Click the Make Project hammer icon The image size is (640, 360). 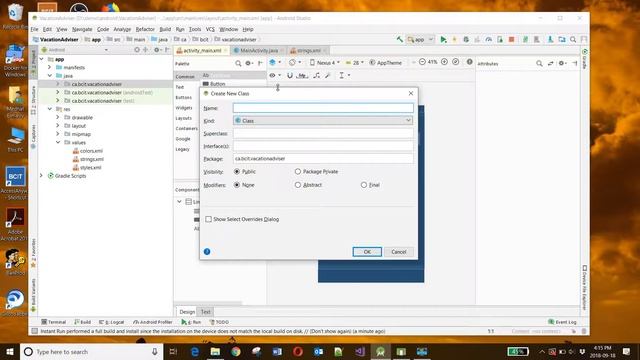(400, 39)
